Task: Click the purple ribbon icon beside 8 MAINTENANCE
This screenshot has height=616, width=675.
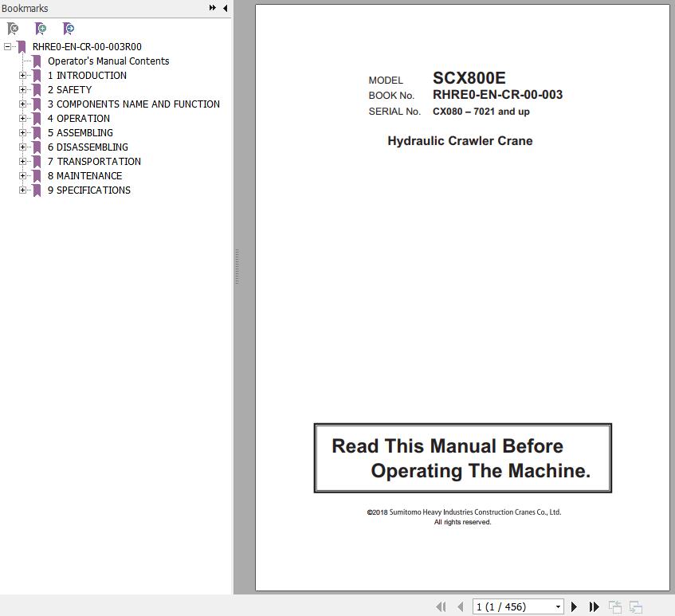Action: click(37, 176)
